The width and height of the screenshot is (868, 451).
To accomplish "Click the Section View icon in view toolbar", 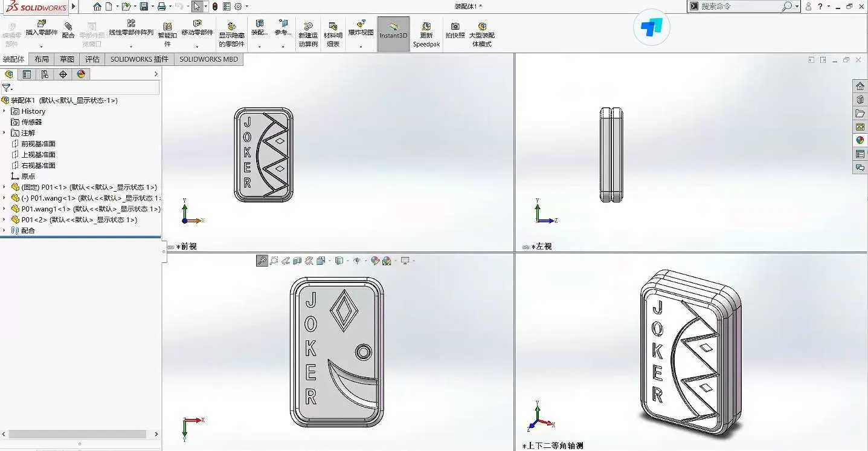I will click(x=297, y=261).
